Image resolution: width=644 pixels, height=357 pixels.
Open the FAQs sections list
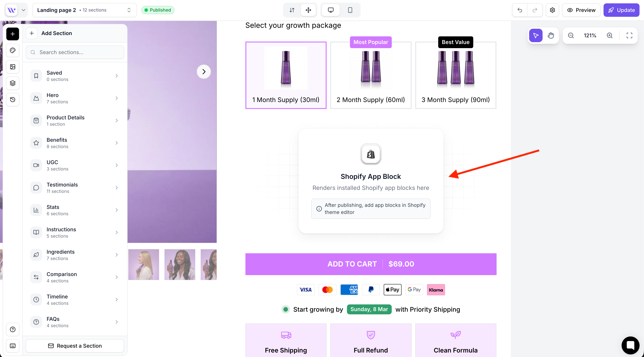[75, 322]
